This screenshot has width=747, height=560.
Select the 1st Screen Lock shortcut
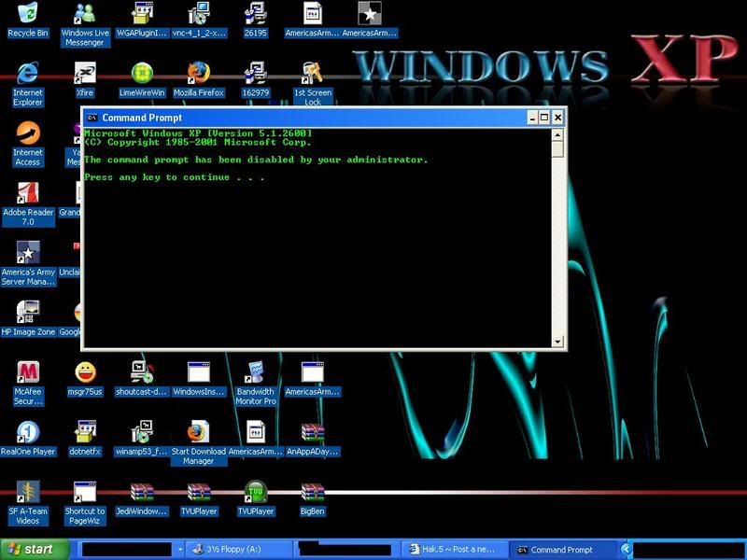(313, 84)
